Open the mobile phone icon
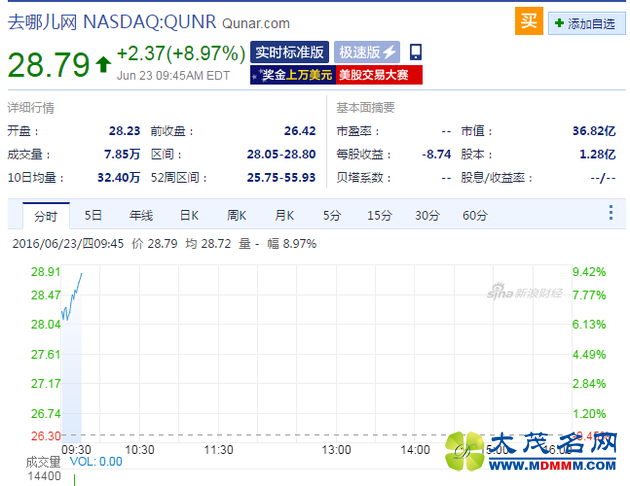 (415, 52)
